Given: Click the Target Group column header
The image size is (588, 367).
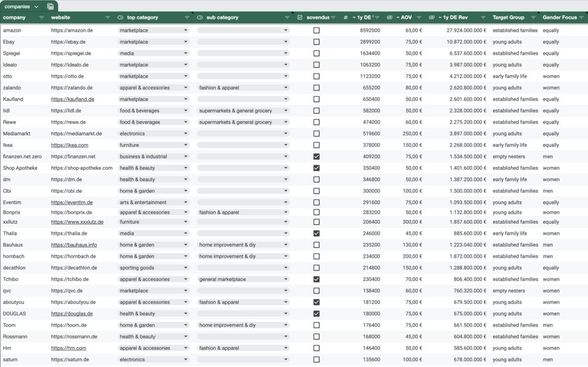Looking at the screenshot, I should pos(508,18).
